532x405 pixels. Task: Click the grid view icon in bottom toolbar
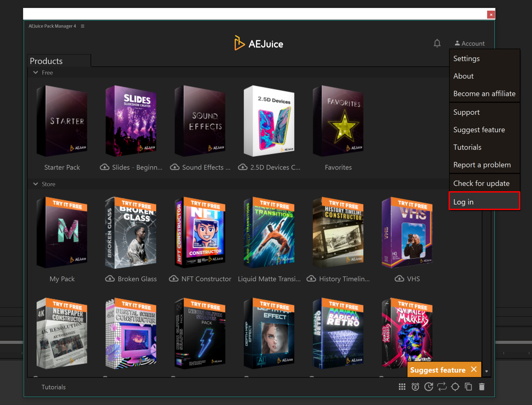point(402,387)
